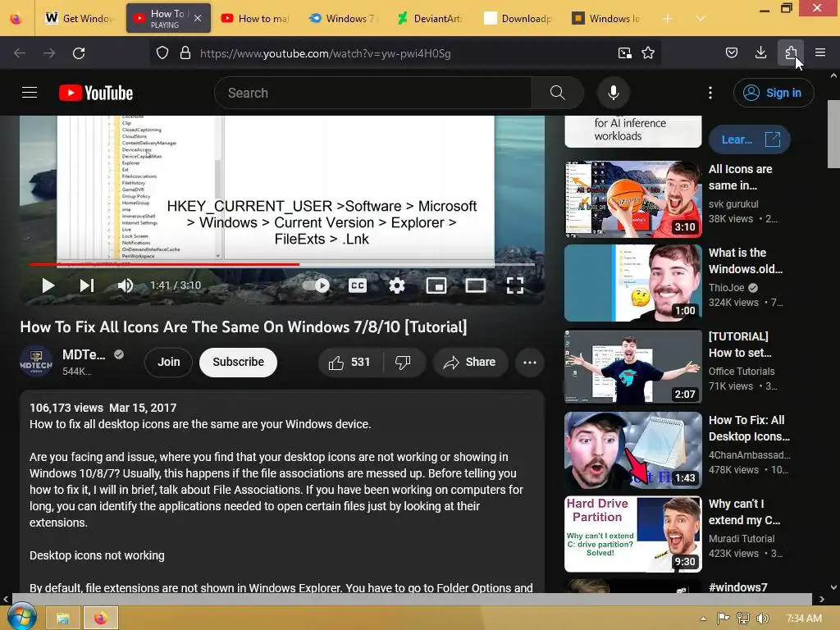Go forward in browser history

point(49,53)
